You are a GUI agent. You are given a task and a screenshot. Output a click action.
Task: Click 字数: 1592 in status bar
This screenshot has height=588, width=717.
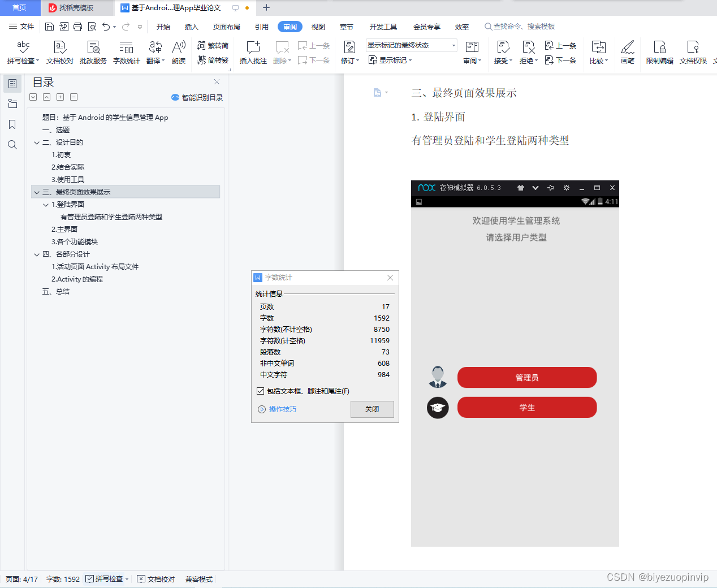coord(63,579)
